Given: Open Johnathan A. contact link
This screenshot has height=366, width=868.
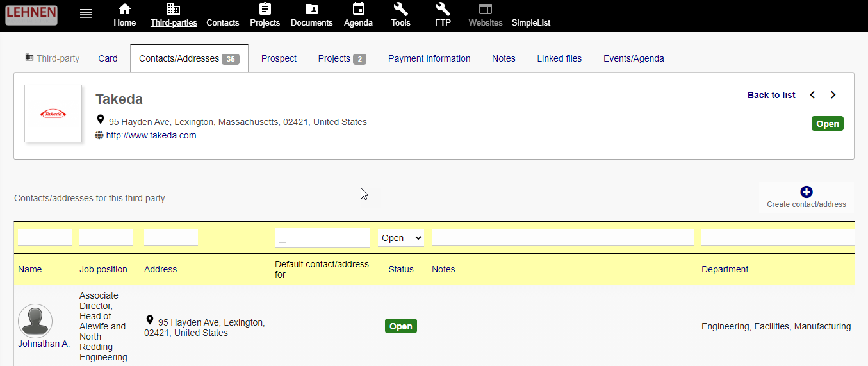Looking at the screenshot, I should point(44,344).
